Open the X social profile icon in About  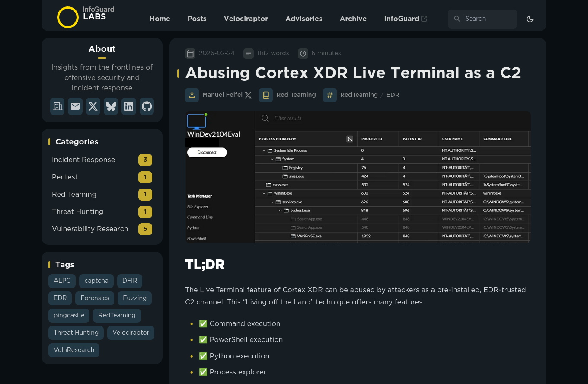pyautogui.click(x=93, y=106)
